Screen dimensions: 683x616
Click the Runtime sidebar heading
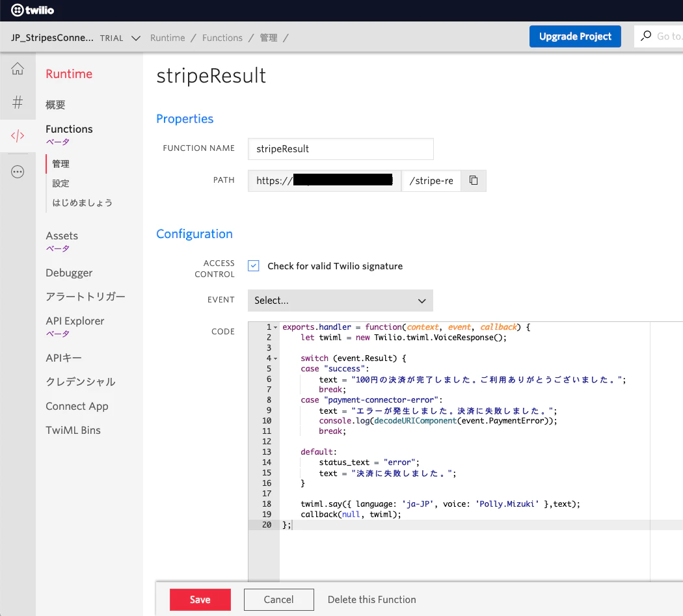(x=69, y=74)
